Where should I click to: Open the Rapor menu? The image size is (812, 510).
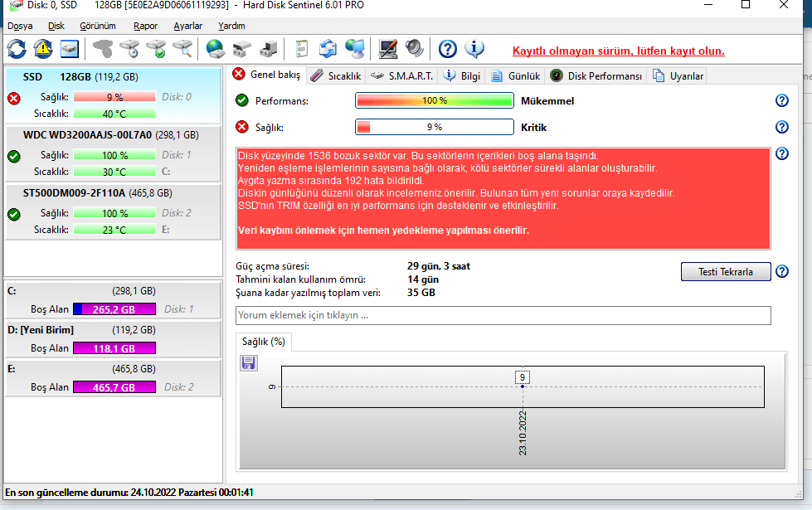[145, 26]
